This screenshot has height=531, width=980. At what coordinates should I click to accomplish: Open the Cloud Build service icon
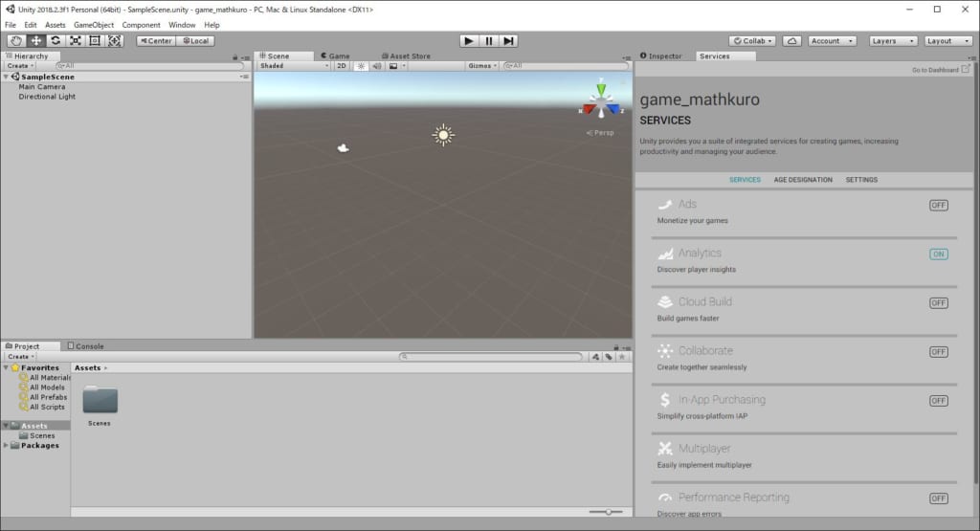pos(665,301)
